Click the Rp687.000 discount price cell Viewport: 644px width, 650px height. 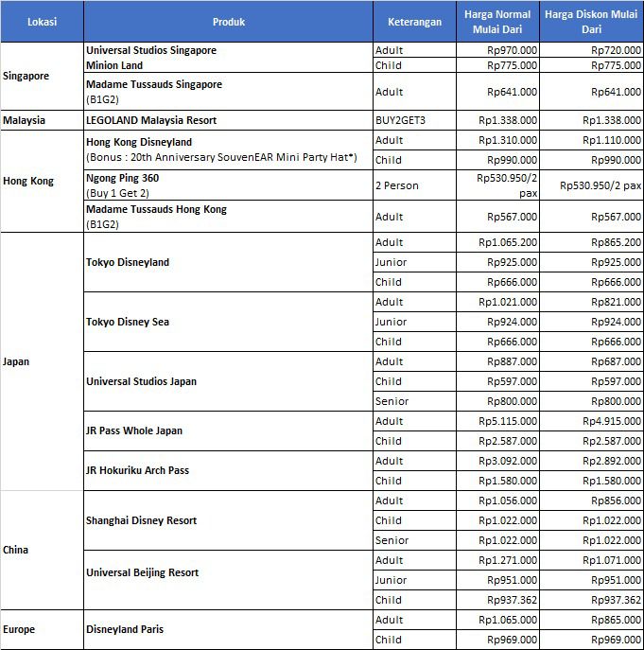point(591,361)
